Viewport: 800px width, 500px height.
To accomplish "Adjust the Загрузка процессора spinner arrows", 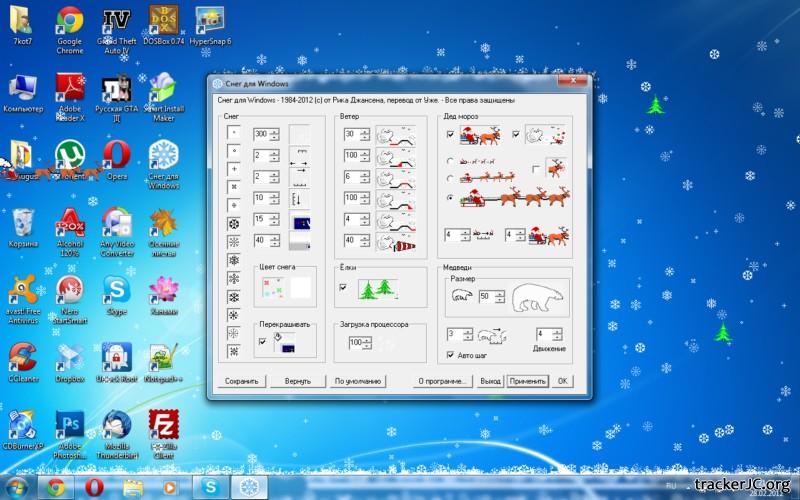I will (367, 343).
